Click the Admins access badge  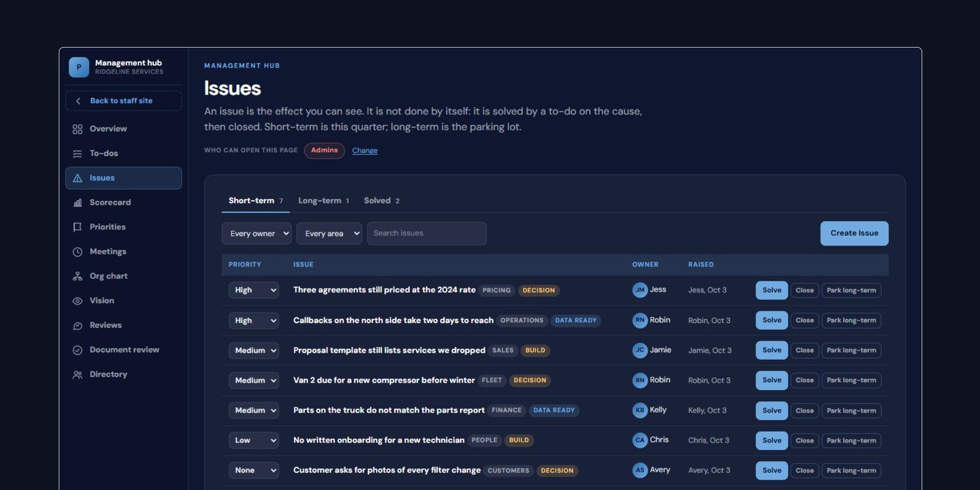click(x=324, y=150)
